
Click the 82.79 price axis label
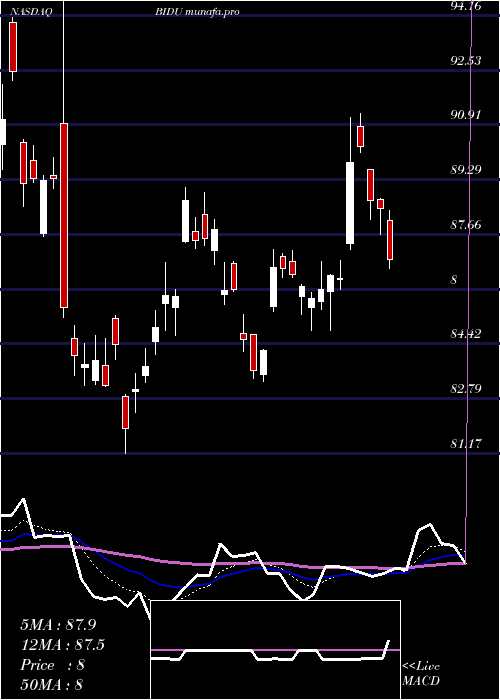[466, 388]
